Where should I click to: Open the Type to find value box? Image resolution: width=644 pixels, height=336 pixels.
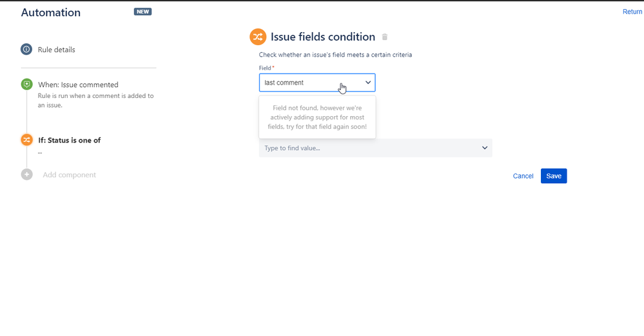point(375,148)
